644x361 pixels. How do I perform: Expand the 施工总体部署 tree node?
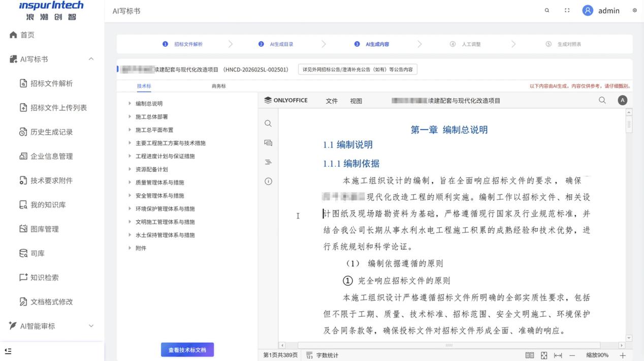click(x=130, y=116)
